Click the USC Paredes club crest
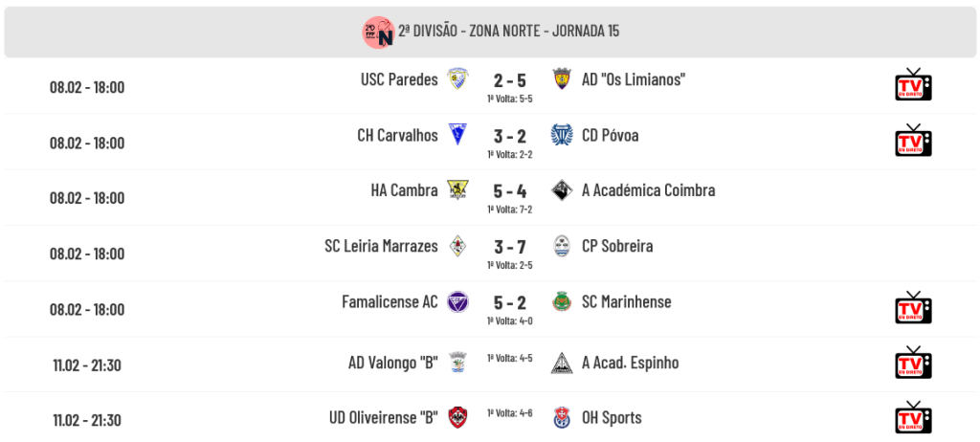Image resolution: width=980 pixels, height=442 pixels. coord(458,78)
